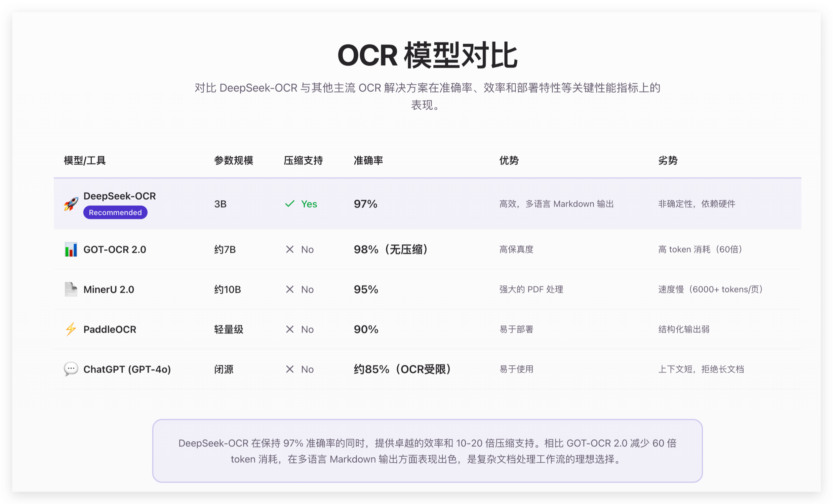Click the 模型/工具 column header
Viewport: 833px width, 504px height.
85,161
